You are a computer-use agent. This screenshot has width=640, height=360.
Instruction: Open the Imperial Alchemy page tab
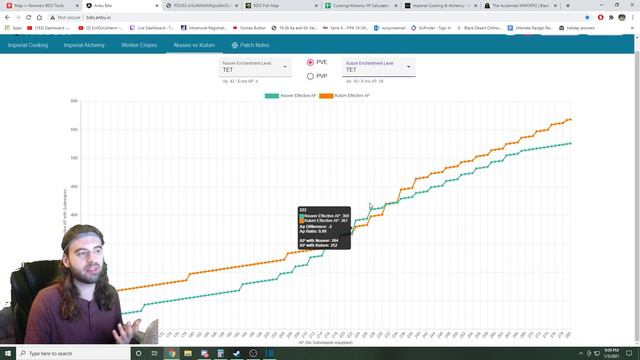84,45
